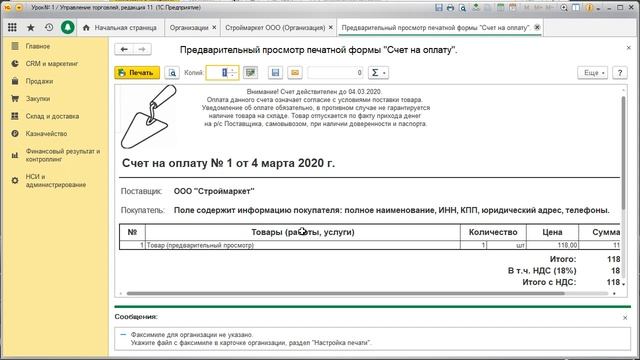
Task: Open the Продажи section
Action: (x=39, y=81)
